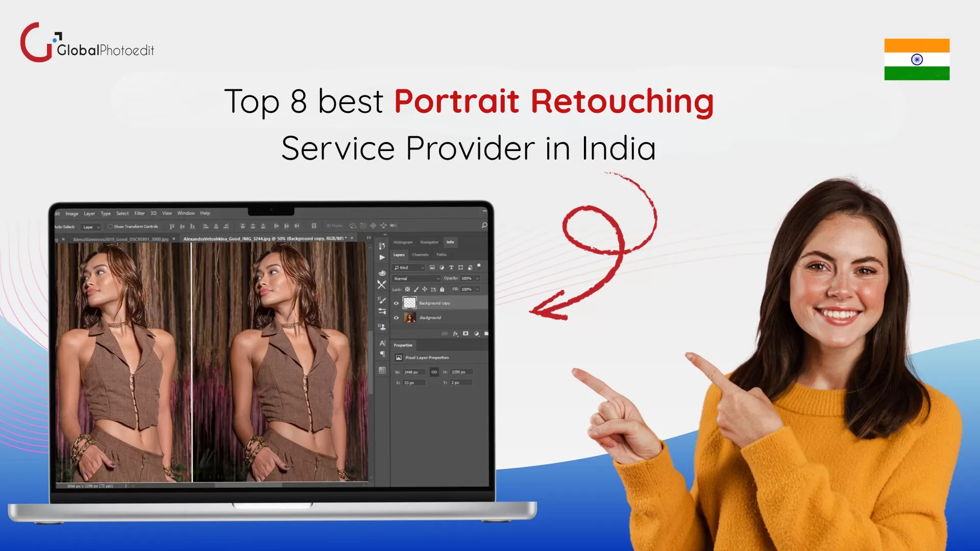
Task: Click the link layers icon
Action: (445, 334)
